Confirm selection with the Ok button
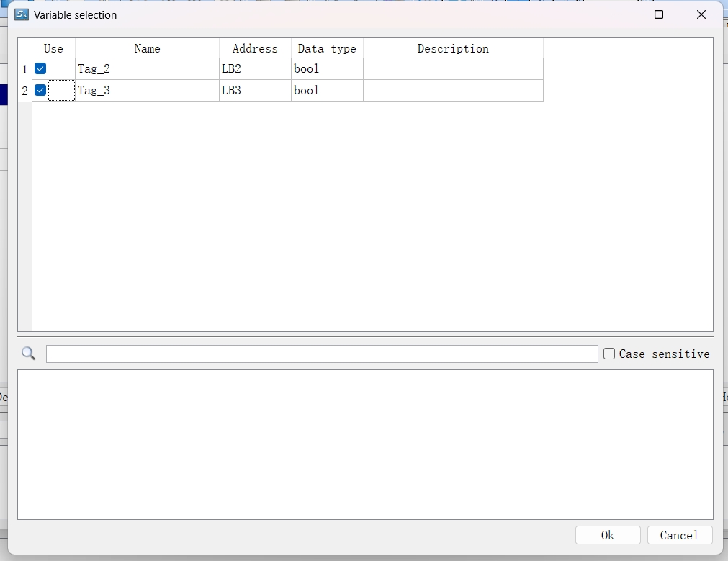 [608, 535]
